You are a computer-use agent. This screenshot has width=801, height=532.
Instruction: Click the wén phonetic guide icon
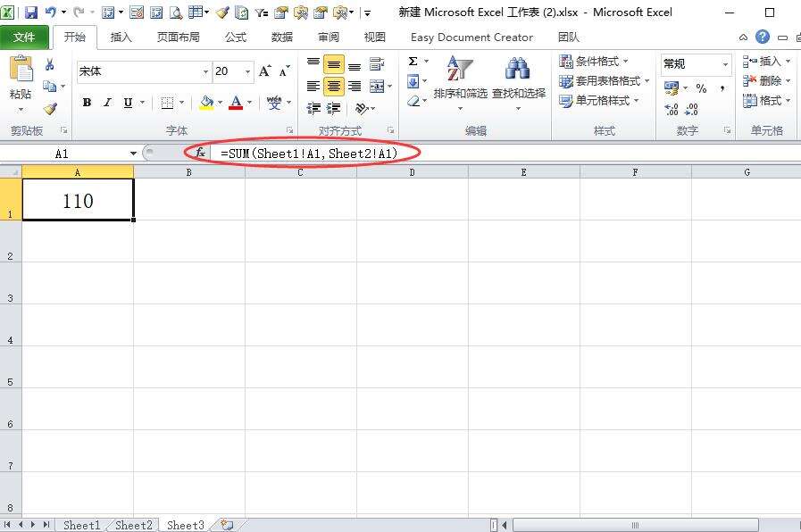pyautogui.click(x=274, y=103)
